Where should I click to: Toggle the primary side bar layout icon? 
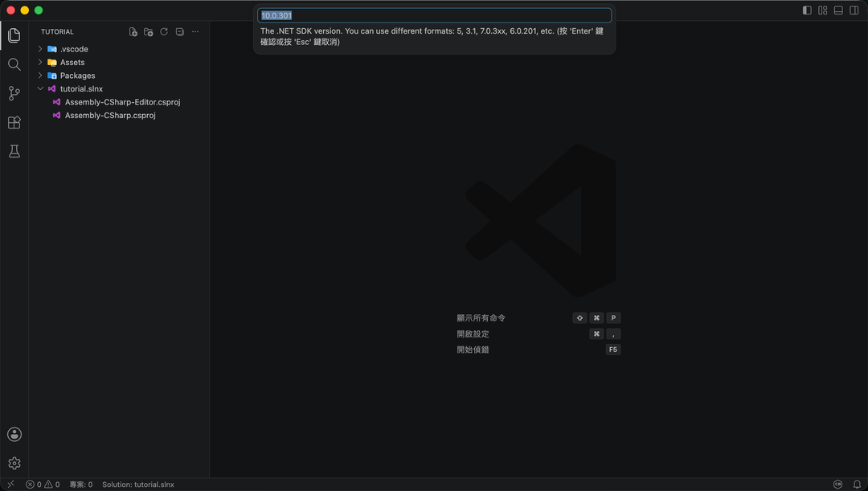[807, 10]
